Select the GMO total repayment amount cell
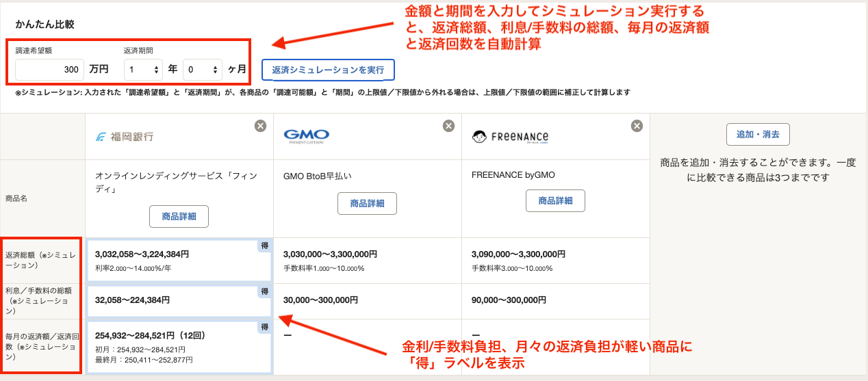 pos(367,260)
